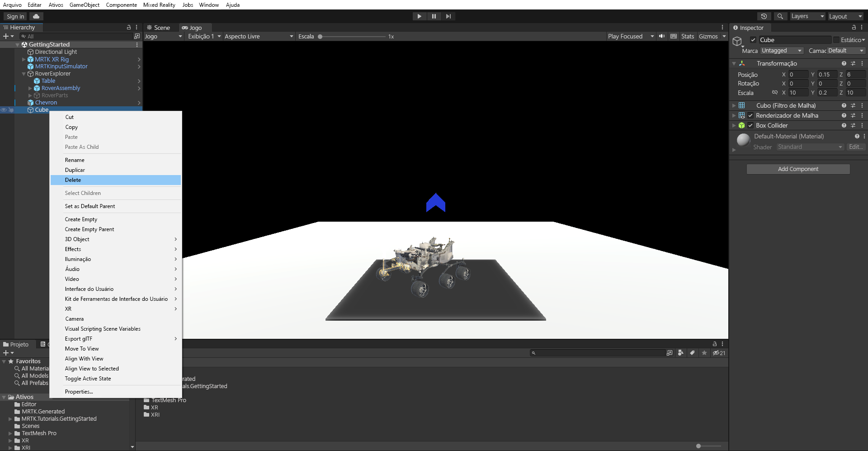Image resolution: width=868 pixels, height=451 pixels.
Task: Open the Inspector panel options menu
Action: pos(862,28)
